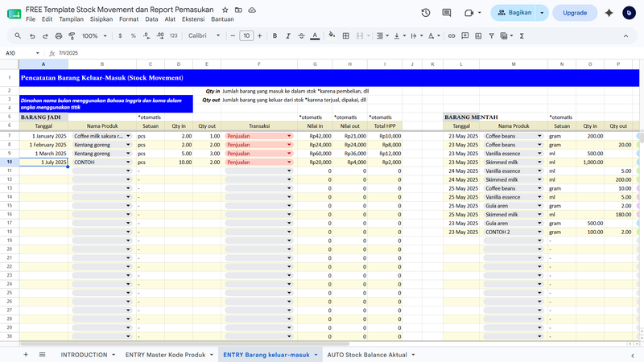Select Rp60,000 Nilai in cell
This screenshot has width=644, height=362.
coord(315,154)
